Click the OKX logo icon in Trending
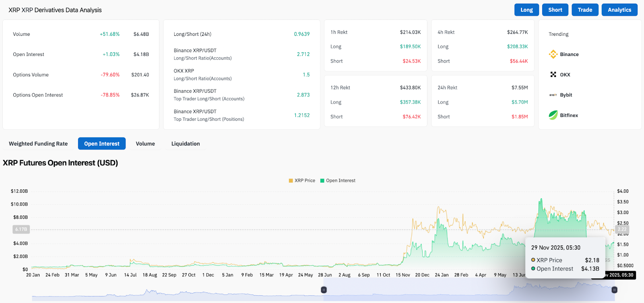This screenshot has height=303, width=644. pos(553,75)
